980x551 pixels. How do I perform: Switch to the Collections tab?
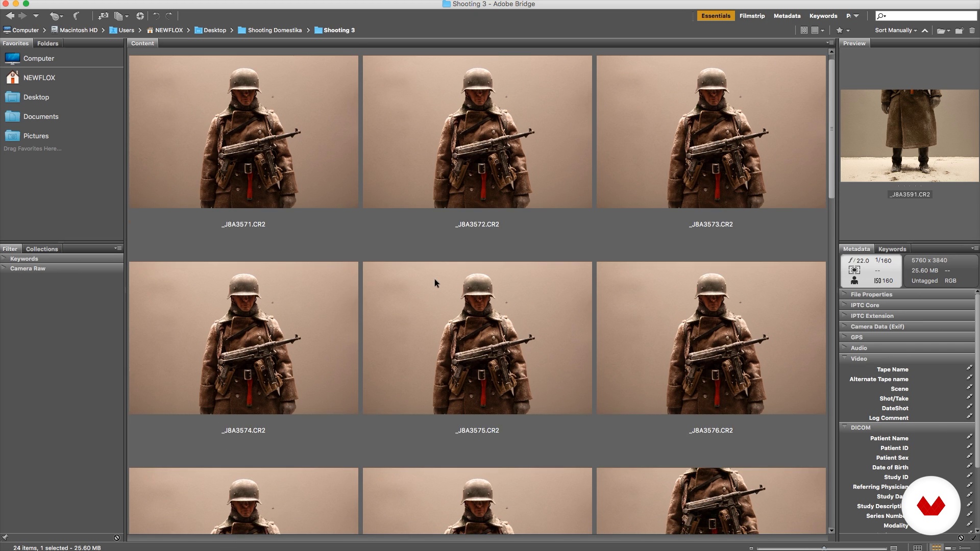tap(42, 249)
